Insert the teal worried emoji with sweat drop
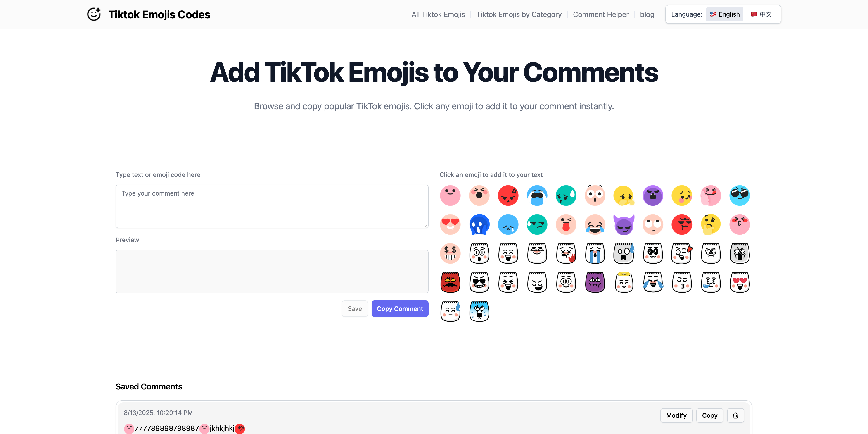 pos(566,195)
